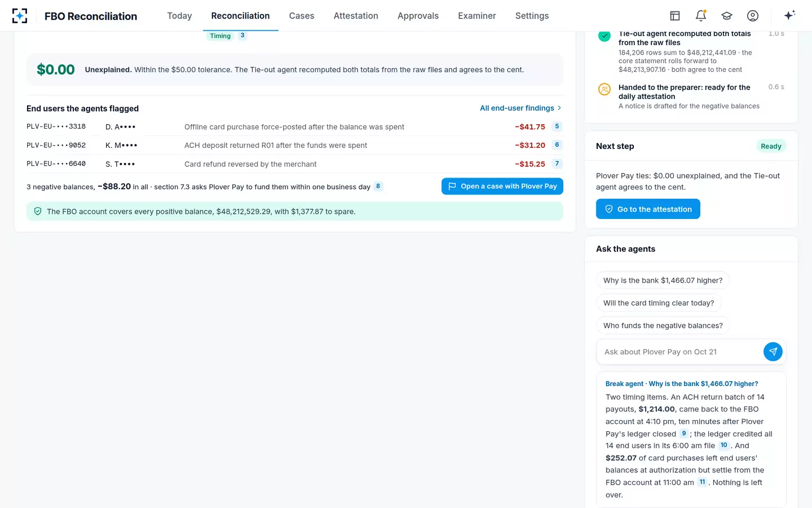Ask Will the card timing clear today

click(x=659, y=303)
